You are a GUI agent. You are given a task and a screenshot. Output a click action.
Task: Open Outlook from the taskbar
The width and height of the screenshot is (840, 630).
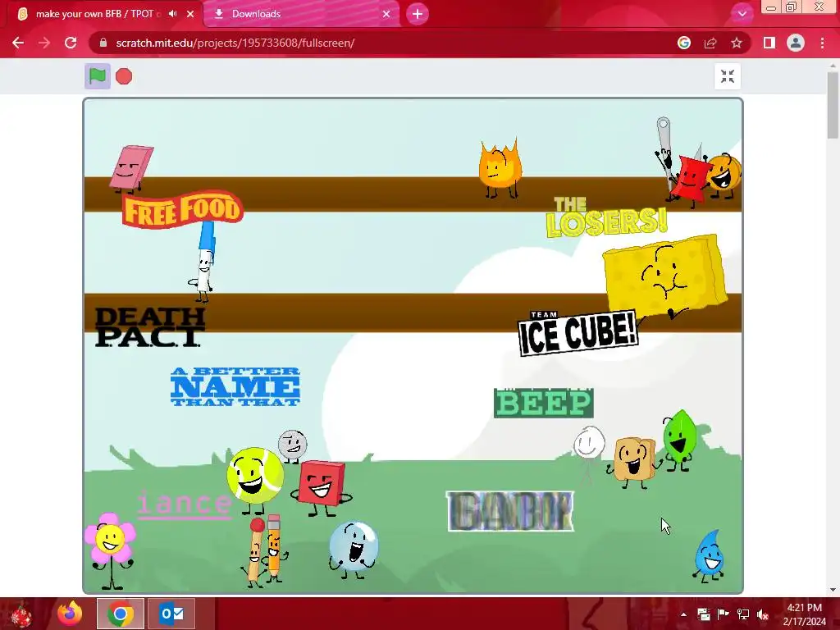point(171,614)
